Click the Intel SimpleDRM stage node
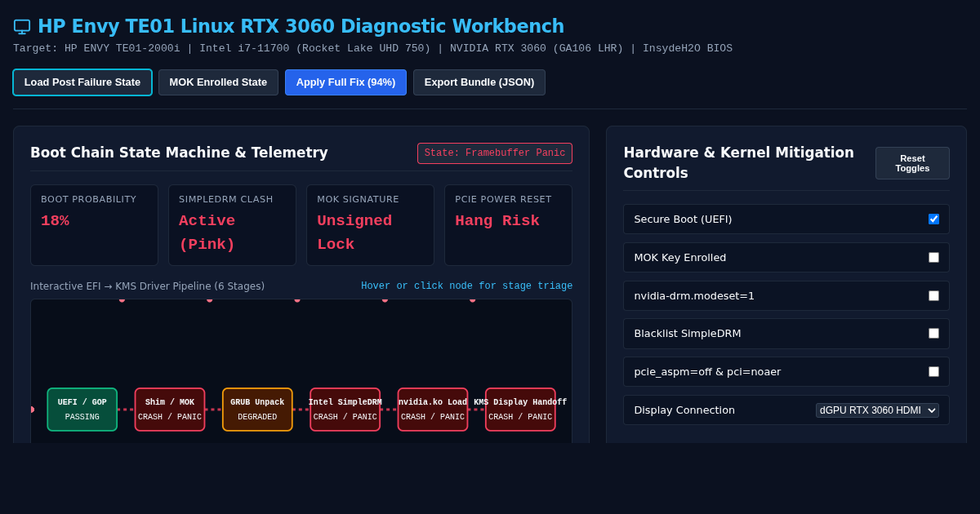The image size is (980, 514). click(x=345, y=410)
